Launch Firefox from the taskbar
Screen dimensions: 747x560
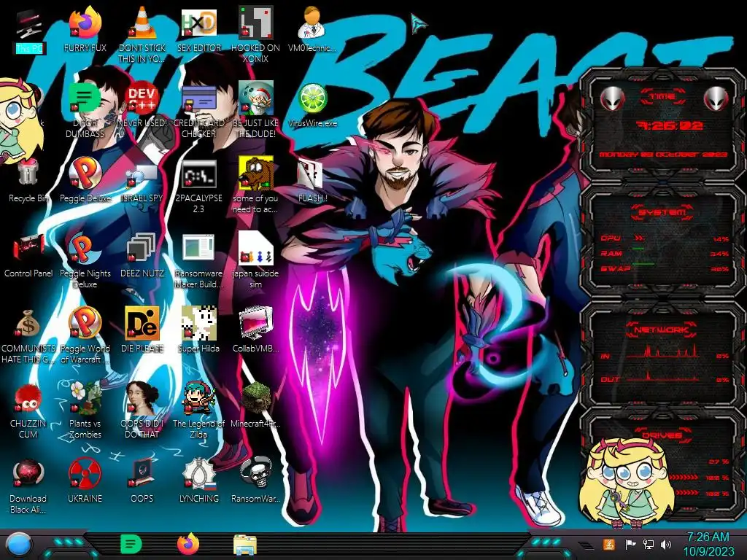[x=188, y=544]
